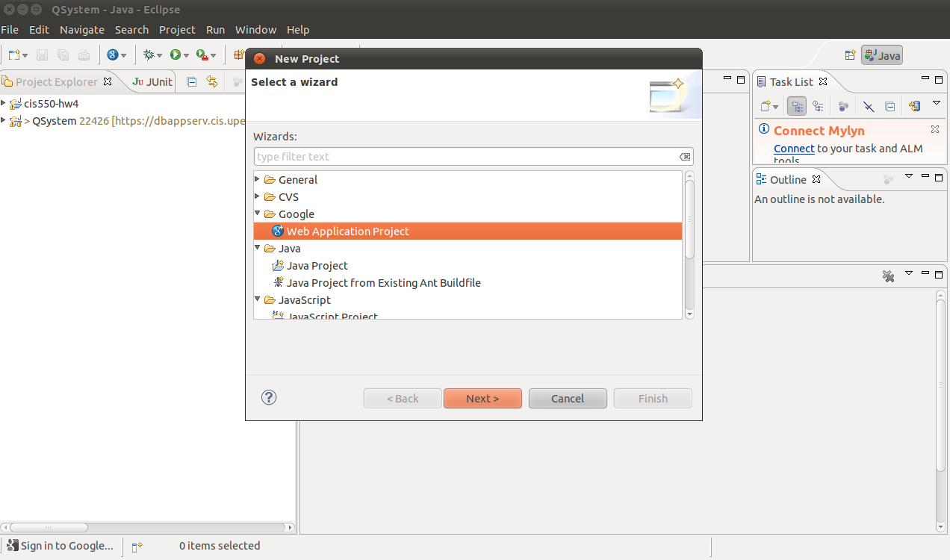The width and height of the screenshot is (950, 560).
Task: Open the File menu
Action: click(10, 30)
